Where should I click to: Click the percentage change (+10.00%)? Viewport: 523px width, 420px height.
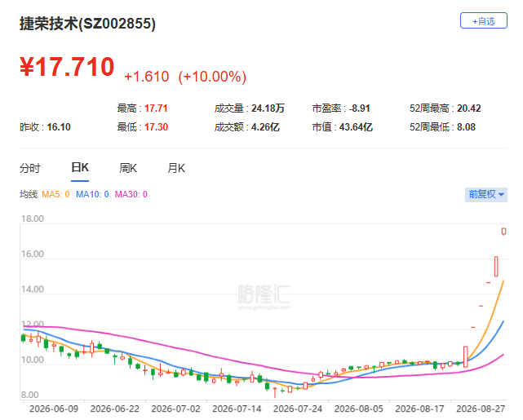tap(212, 77)
